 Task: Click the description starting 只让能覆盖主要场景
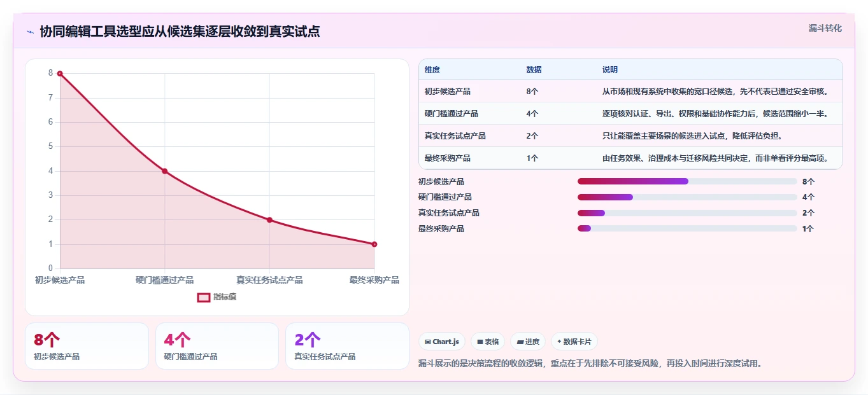tap(692, 136)
